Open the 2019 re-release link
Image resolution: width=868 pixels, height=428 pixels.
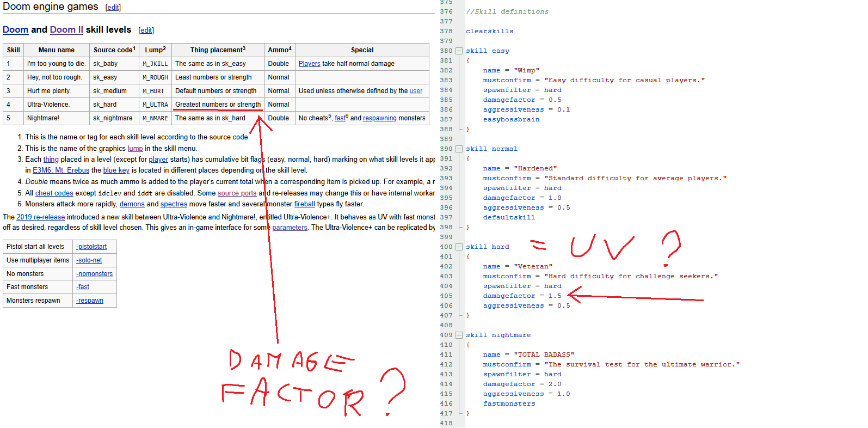tap(40, 217)
